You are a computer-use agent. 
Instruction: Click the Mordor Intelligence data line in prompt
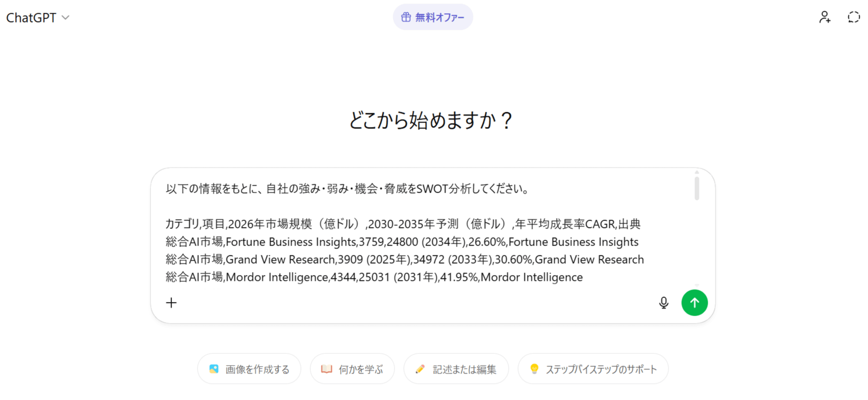click(373, 277)
